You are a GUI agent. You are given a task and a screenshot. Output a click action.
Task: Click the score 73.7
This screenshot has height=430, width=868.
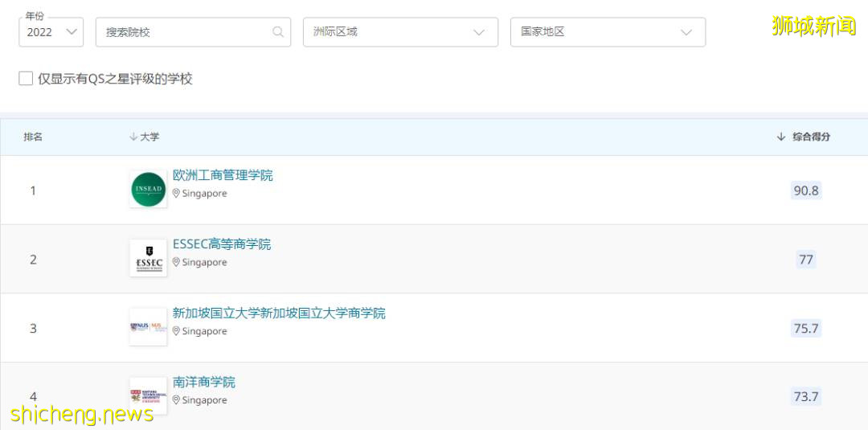(x=806, y=397)
